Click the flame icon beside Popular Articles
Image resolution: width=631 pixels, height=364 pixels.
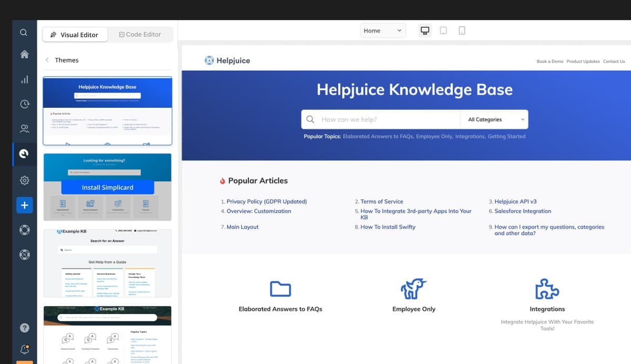point(222,181)
